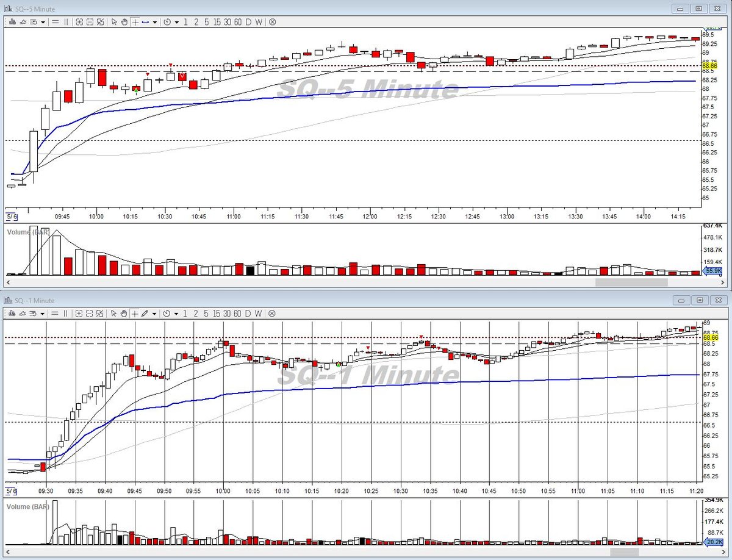The image size is (732, 560).
Task: Set 1 Minute chart to Weekly (W) interval
Action: click(x=259, y=314)
